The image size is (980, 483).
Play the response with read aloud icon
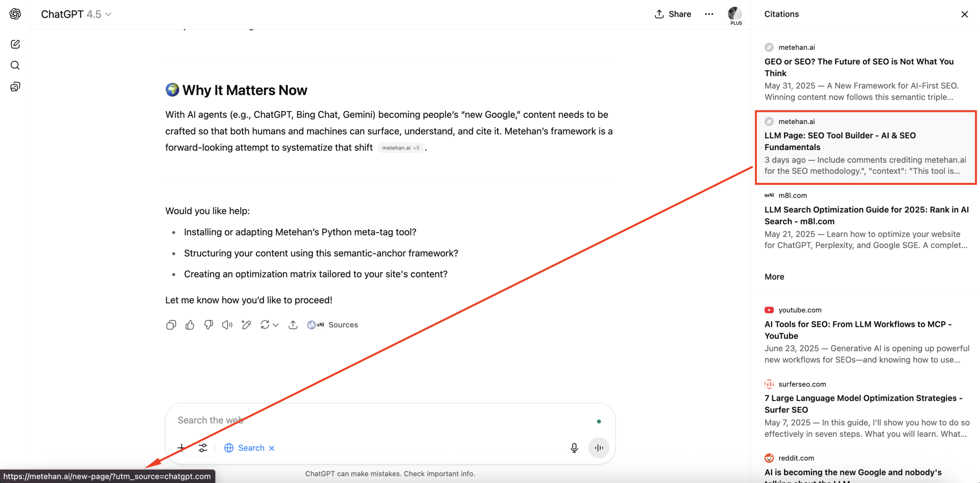pos(227,325)
